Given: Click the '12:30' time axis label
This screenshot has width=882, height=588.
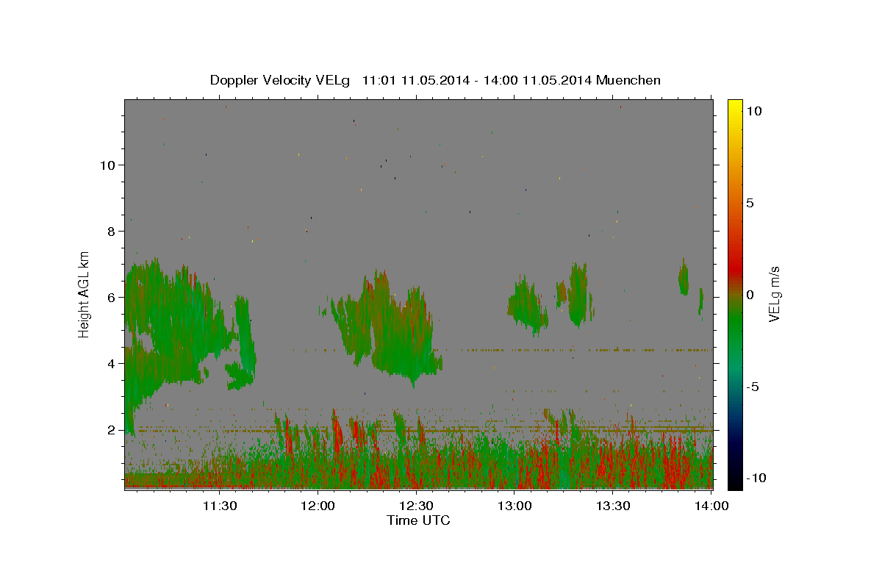Looking at the screenshot, I should click(x=416, y=506).
